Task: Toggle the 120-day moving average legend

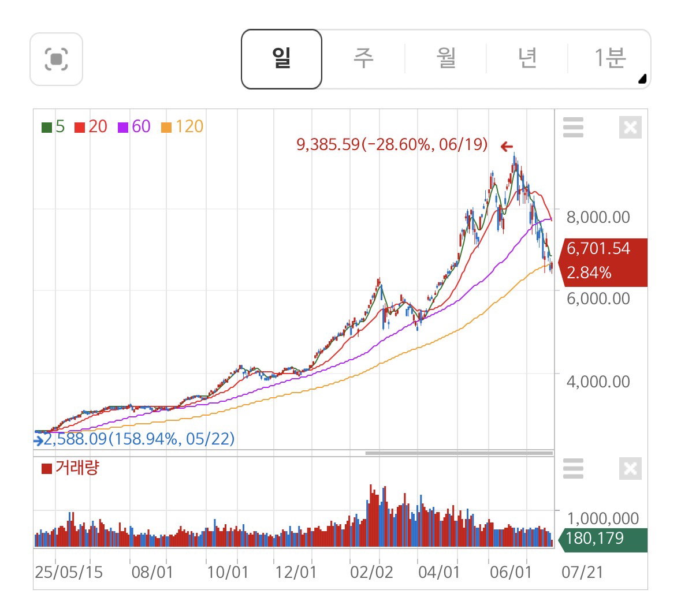Action: click(182, 127)
